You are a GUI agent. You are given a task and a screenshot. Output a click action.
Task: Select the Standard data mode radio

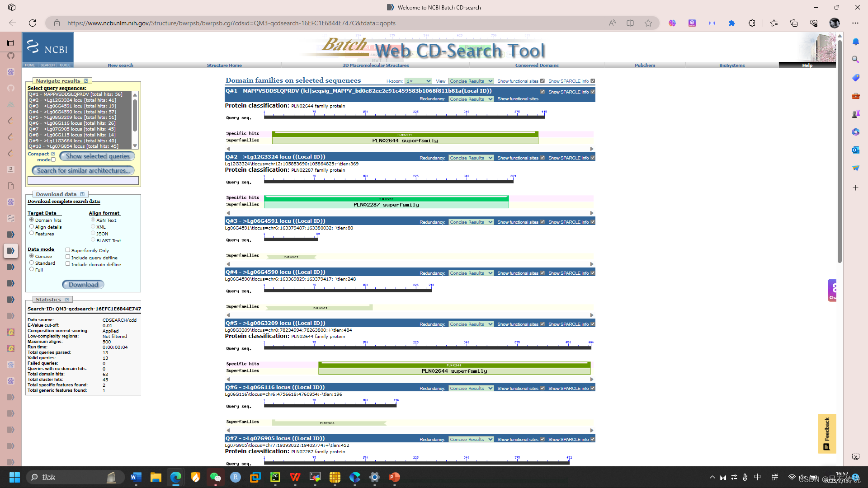point(32,263)
